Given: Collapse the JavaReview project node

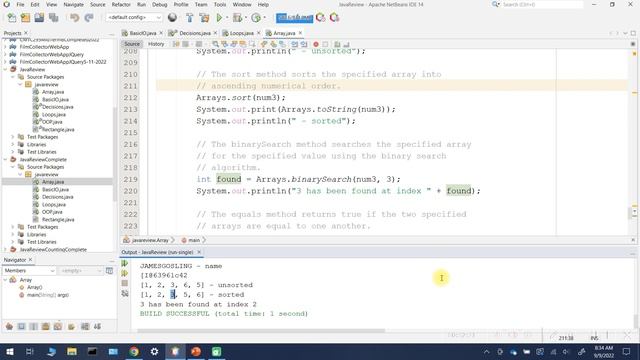Looking at the screenshot, I should pyautogui.click(x=5, y=69).
